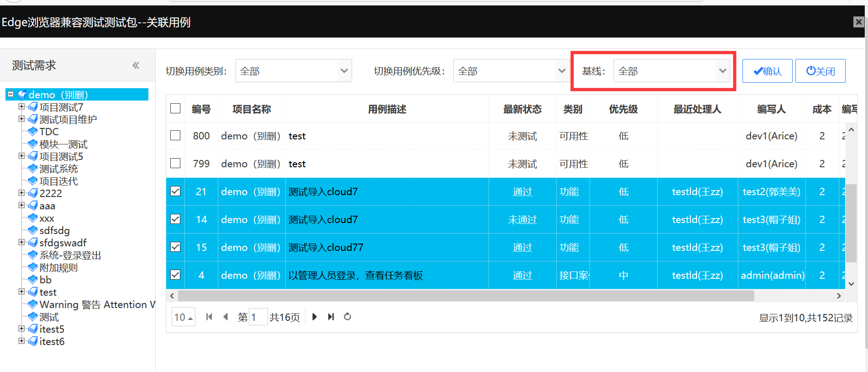
Task: Check the row 799 checkbox
Action: coord(175,164)
